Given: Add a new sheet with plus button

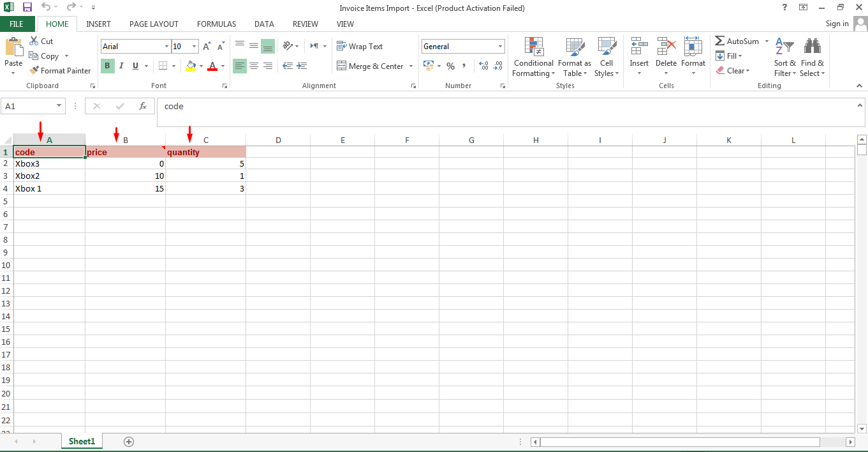Looking at the screenshot, I should (x=129, y=441).
